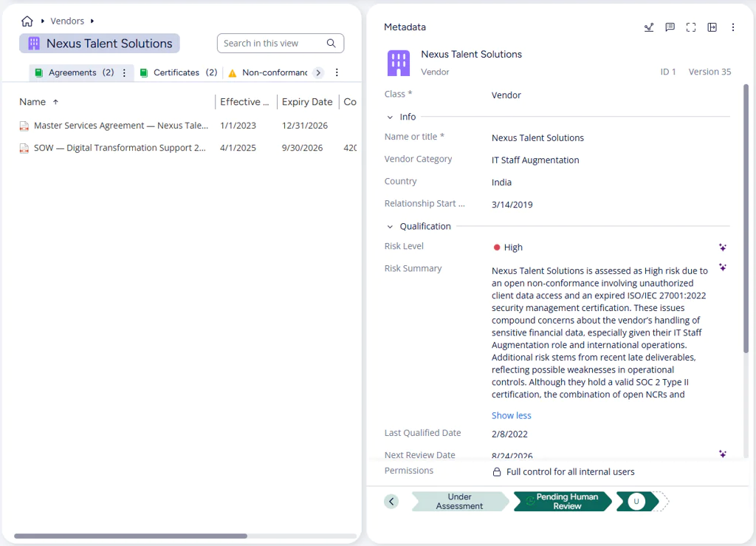
Task: Sort by the Effective date column
Action: (x=244, y=102)
